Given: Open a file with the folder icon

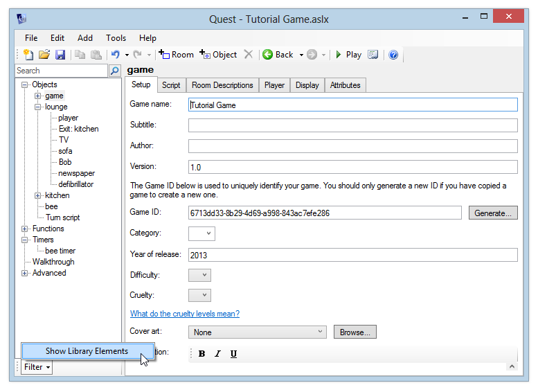Looking at the screenshot, I should pyautogui.click(x=44, y=55).
